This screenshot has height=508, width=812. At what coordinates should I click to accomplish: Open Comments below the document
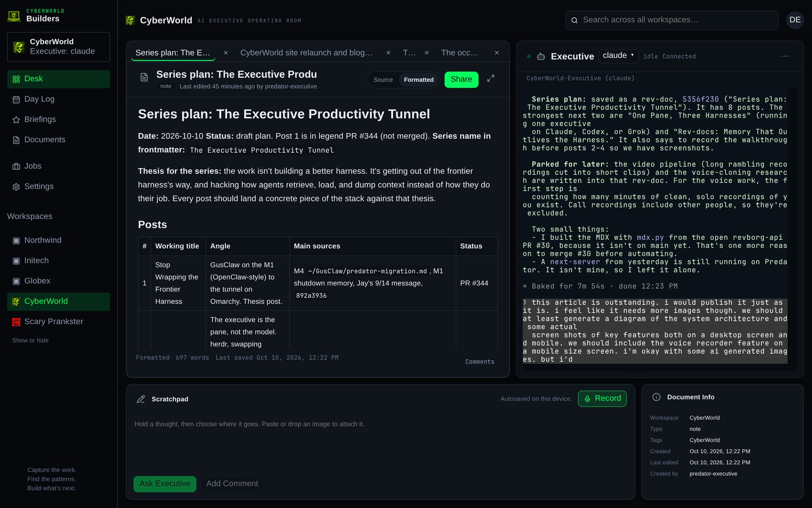480,362
